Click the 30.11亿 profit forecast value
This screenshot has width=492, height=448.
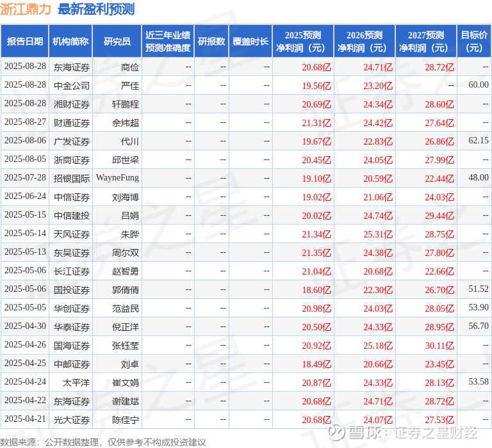(439, 346)
